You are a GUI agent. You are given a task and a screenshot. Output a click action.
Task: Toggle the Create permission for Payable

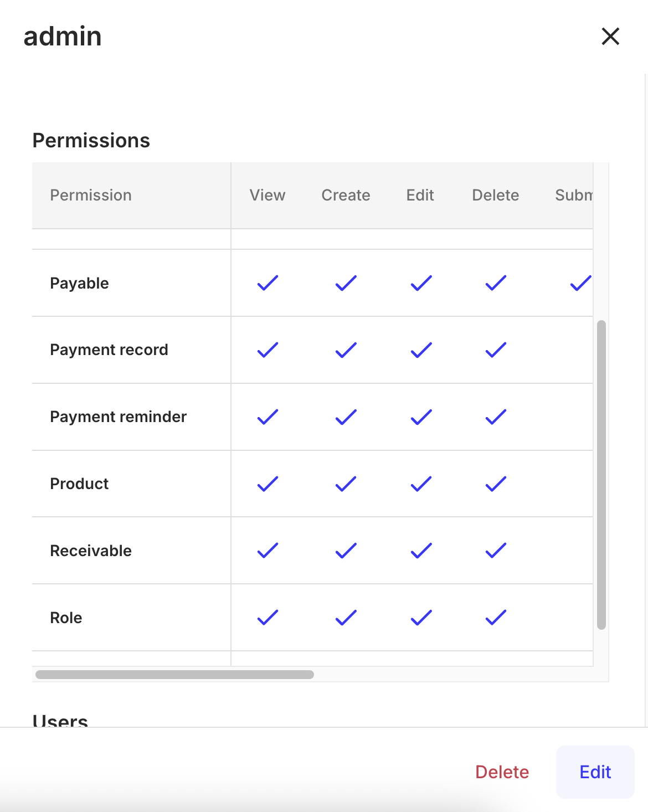344,283
